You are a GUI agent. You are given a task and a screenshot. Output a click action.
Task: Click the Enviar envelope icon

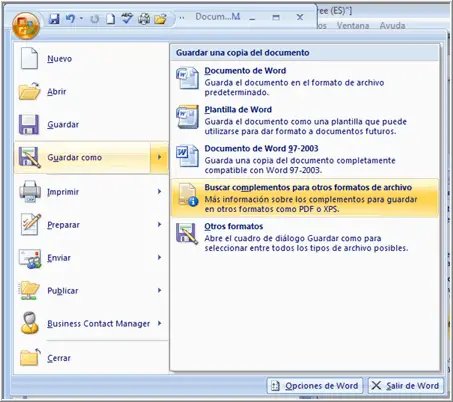click(30, 258)
